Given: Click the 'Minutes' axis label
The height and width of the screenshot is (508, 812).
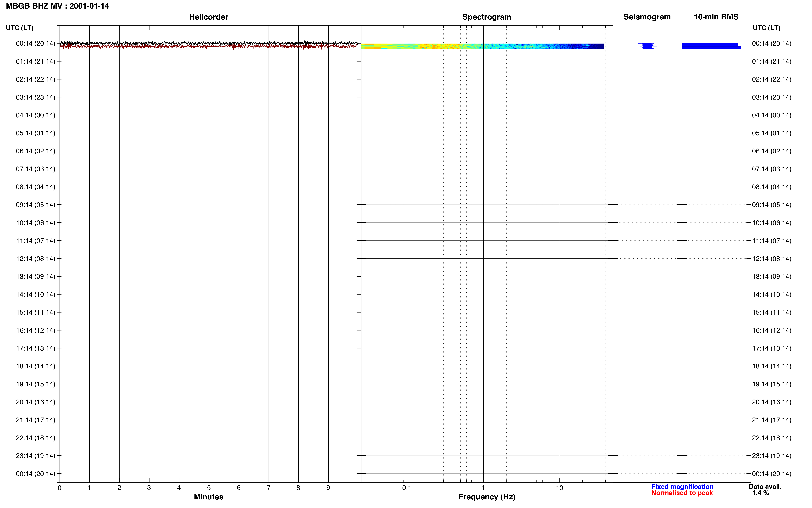Looking at the screenshot, I should pyautogui.click(x=209, y=497).
